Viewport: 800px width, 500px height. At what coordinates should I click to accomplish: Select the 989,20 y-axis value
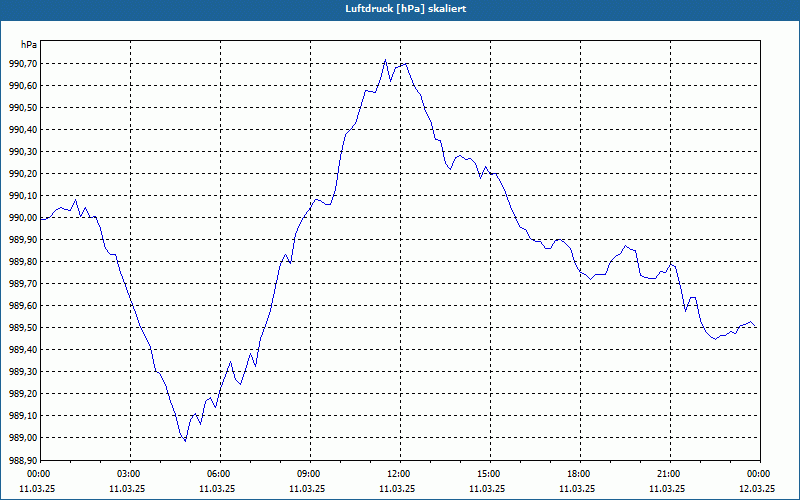point(23,393)
